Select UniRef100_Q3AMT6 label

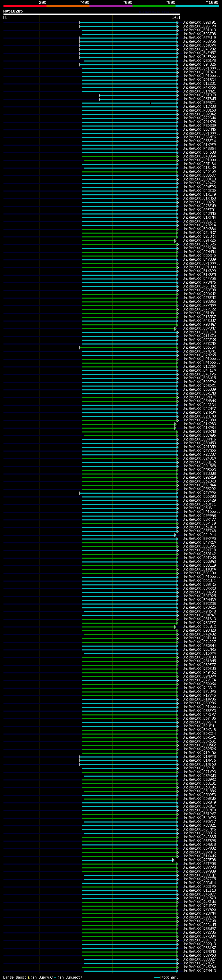(x=199, y=439)
